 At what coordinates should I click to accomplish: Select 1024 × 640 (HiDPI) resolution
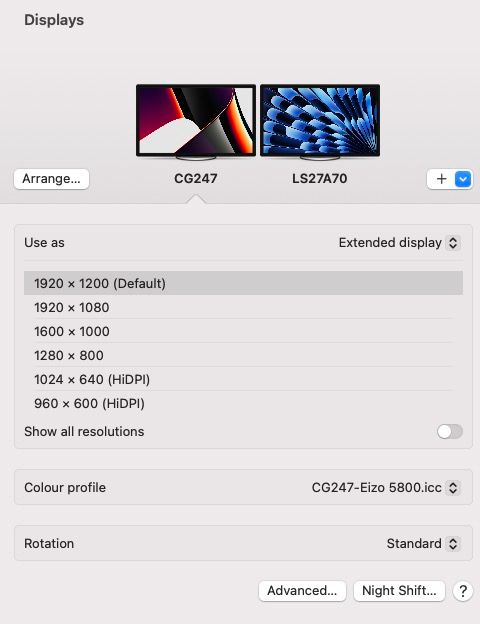pyautogui.click(x=243, y=379)
